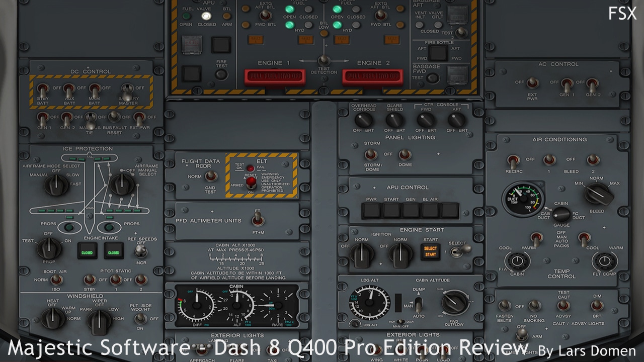Click the DUCT TEMP gauge

click(x=523, y=198)
